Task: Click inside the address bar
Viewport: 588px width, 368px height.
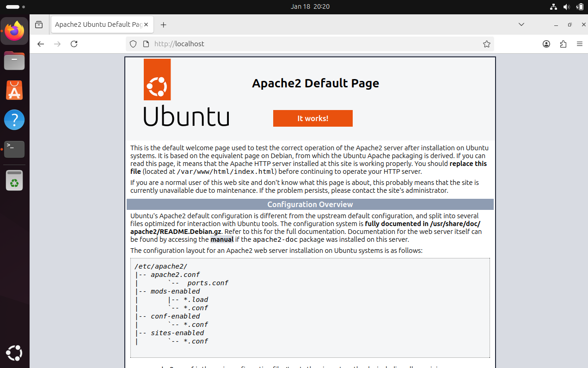Action: (277, 43)
